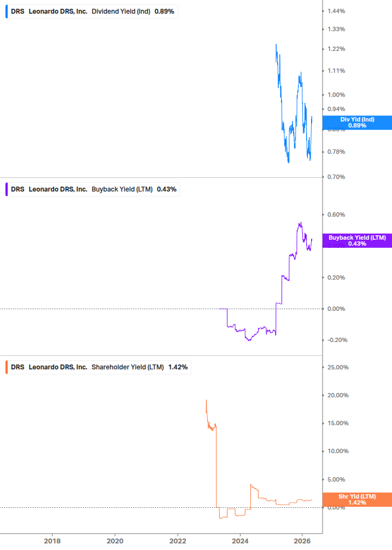
Task: Click the 1.22% axis label
Action: [336, 49]
